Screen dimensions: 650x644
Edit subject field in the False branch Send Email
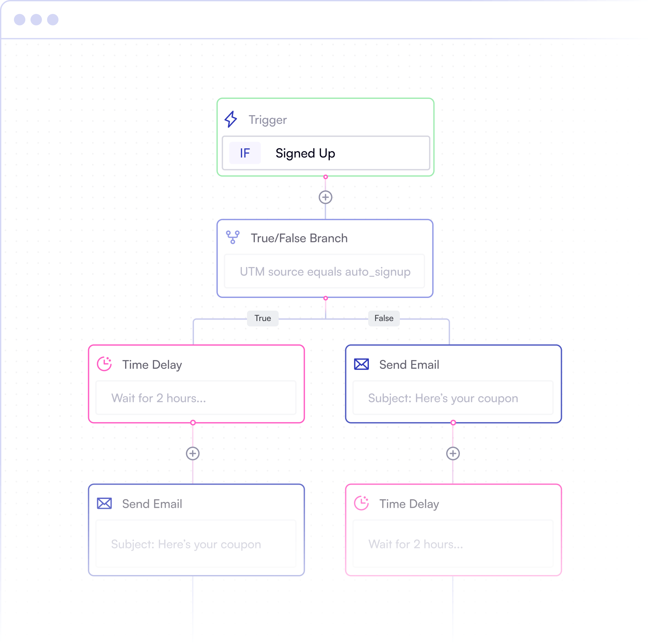453,398
